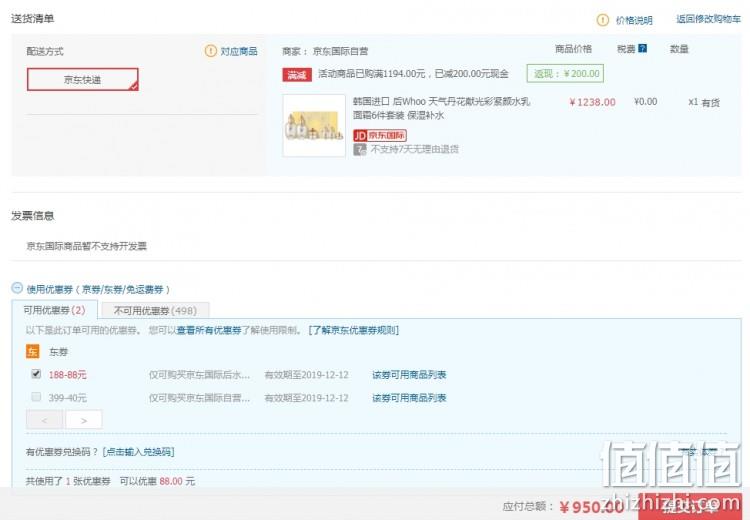The height and width of the screenshot is (520, 750).
Task: Click the 京东国际商品暂不支持开发票 notice text
Action: point(87,246)
